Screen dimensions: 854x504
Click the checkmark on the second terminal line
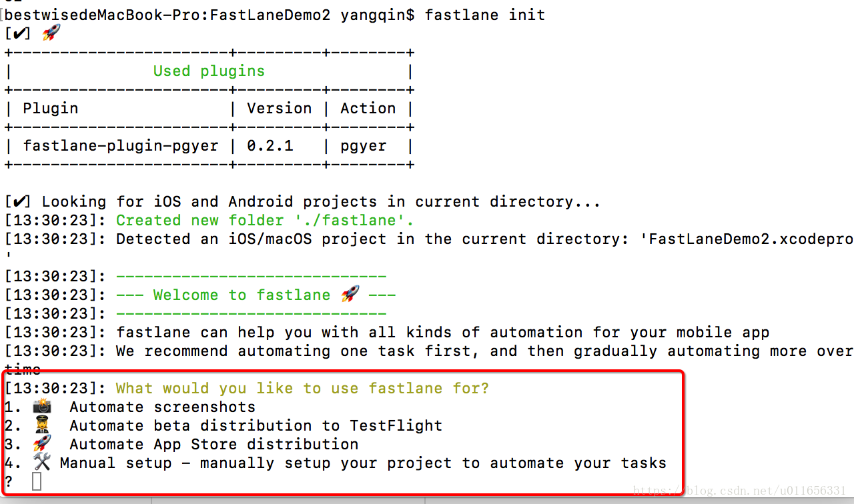coord(22,33)
